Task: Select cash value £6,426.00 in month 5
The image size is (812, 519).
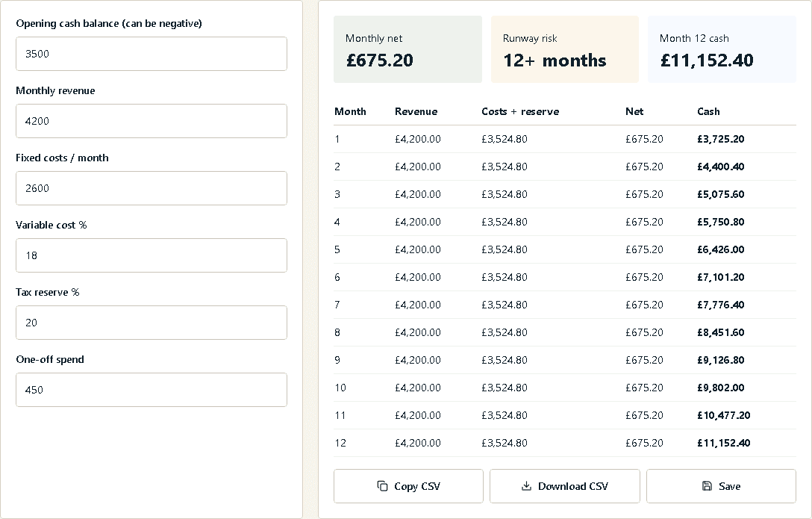Action: pos(720,249)
